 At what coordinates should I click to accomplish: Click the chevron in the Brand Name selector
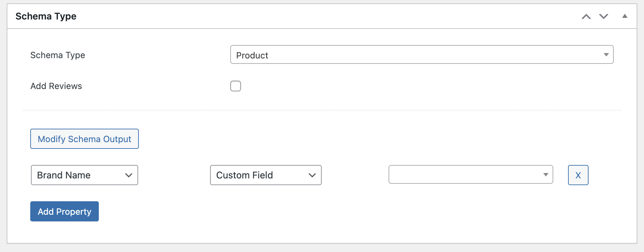(128, 175)
